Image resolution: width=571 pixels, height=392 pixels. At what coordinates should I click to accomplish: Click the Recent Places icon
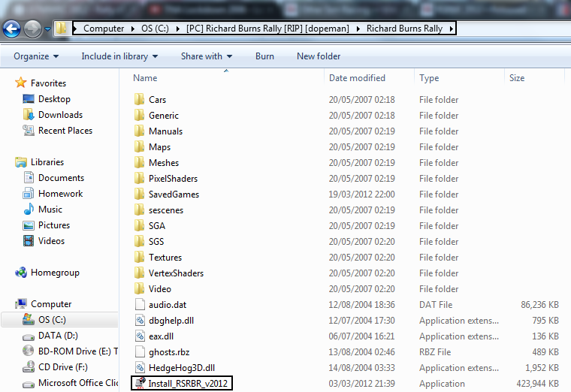(x=29, y=131)
